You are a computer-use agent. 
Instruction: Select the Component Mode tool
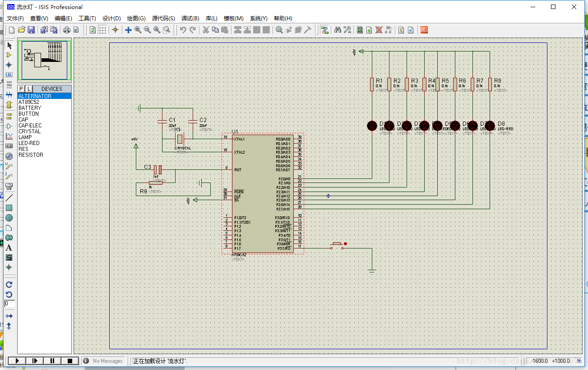pyautogui.click(x=9, y=55)
